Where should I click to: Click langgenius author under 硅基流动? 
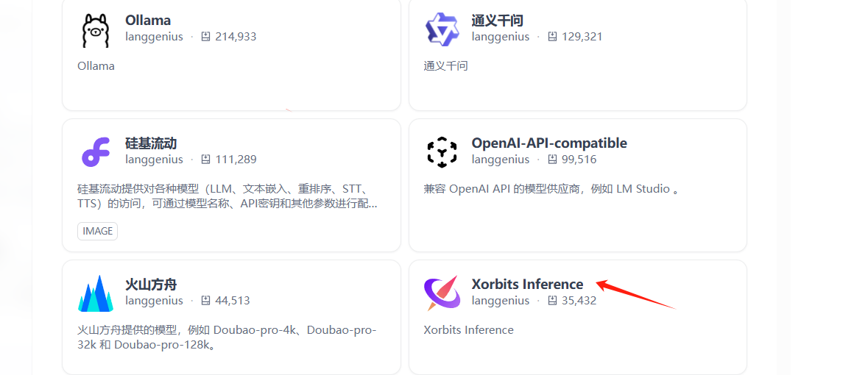[x=154, y=160]
